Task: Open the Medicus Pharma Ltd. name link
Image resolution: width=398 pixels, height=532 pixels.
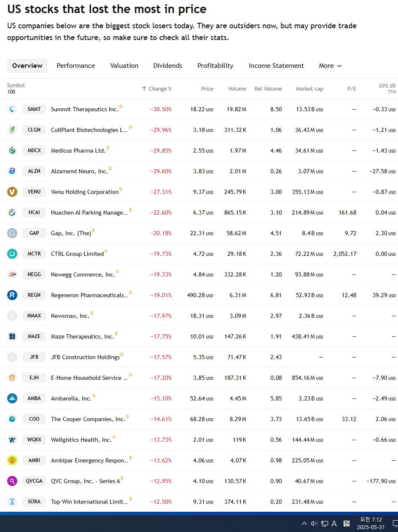Action: (78, 151)
